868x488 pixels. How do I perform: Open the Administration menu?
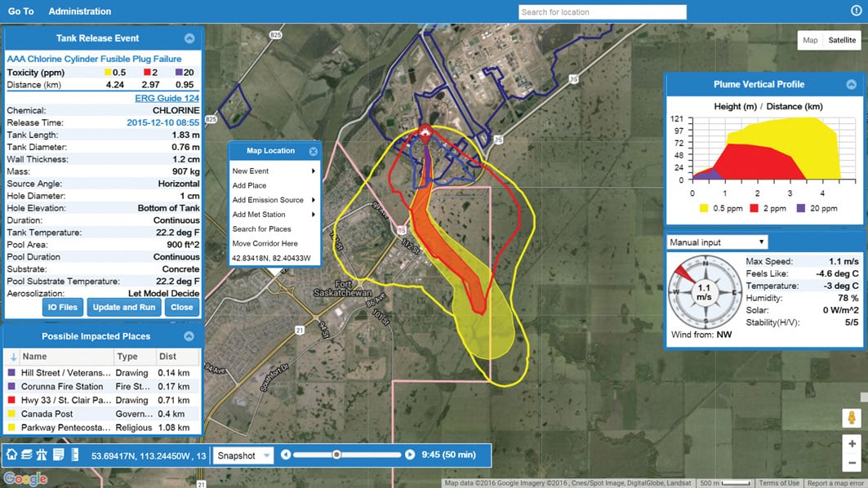coord(80,11)
